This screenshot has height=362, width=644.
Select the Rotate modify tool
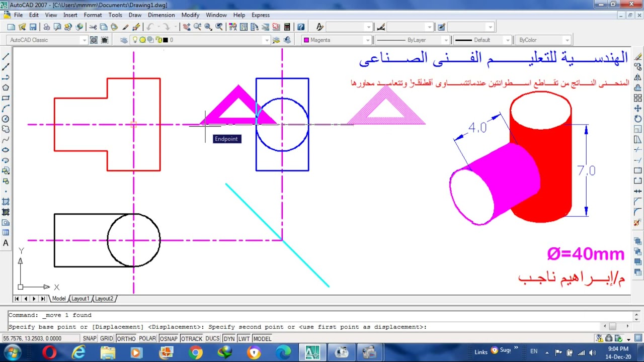(638, 119)
